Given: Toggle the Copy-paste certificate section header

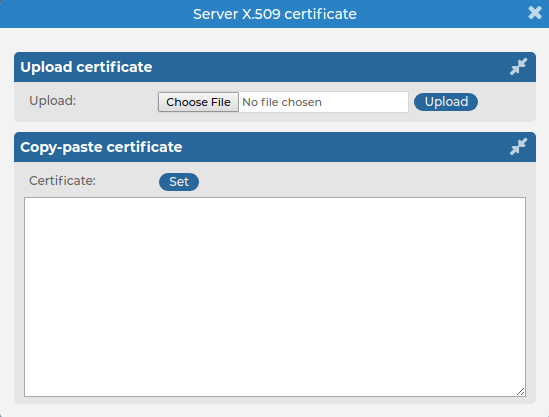Looking at the screenshot, I should 275,147.
